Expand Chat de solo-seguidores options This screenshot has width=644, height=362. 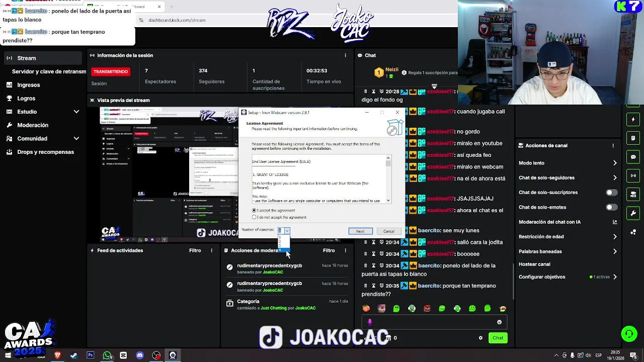[615, 177]
